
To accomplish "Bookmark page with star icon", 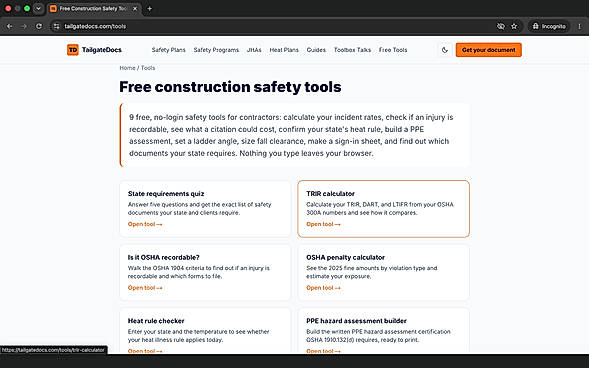I will (514, 26).
